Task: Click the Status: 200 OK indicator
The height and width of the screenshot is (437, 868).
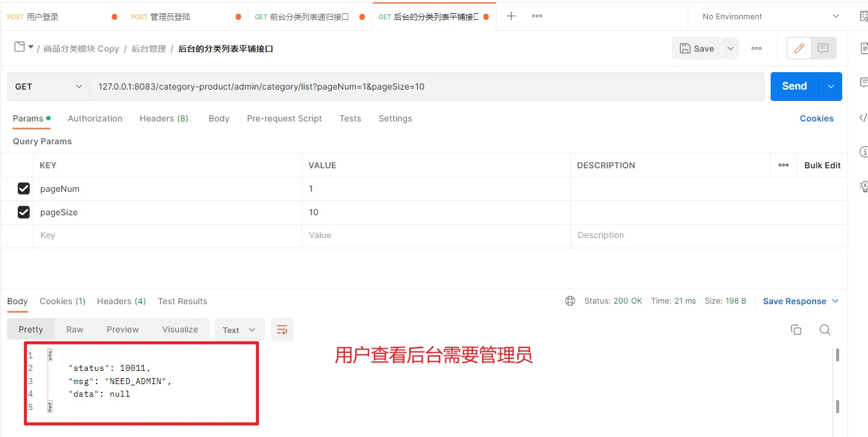Action: point(613,301)
